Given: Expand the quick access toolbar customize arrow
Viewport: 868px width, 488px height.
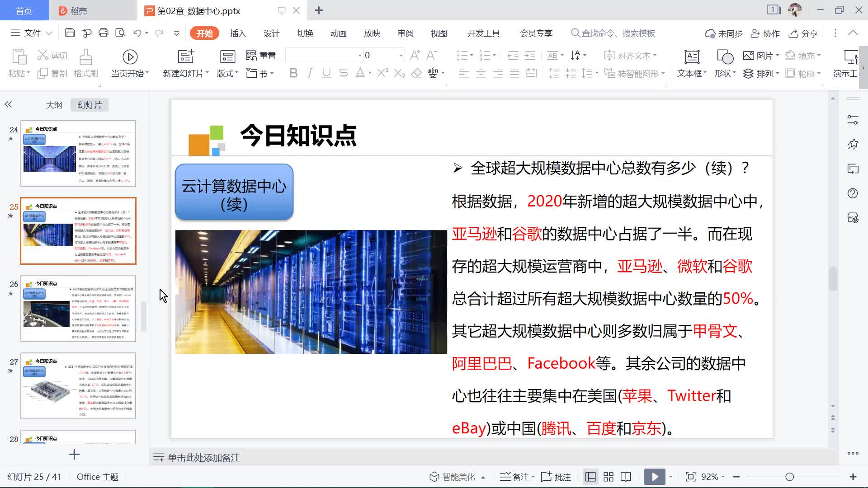Looking at the screenshot, I should (x=177, y=33).
